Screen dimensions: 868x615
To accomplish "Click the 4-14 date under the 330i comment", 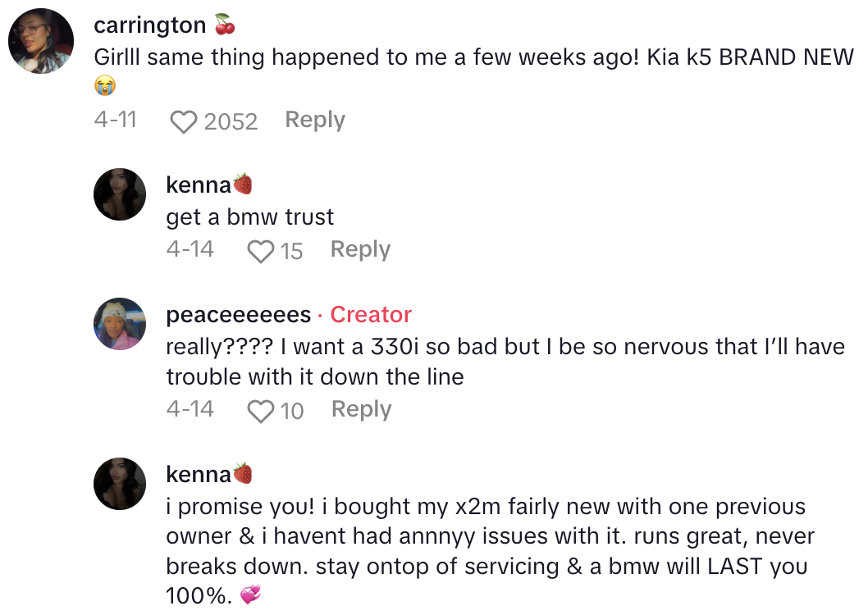I will tap(190, 409).
